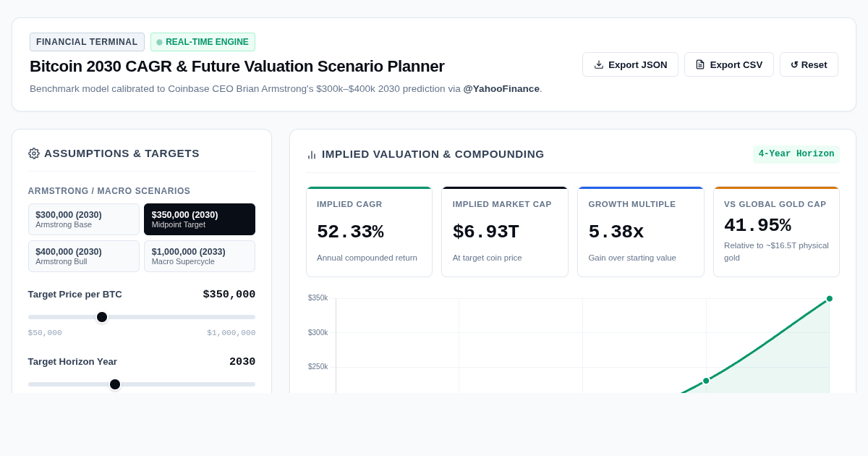Click the file icon in Export CSV

(700, 64)
